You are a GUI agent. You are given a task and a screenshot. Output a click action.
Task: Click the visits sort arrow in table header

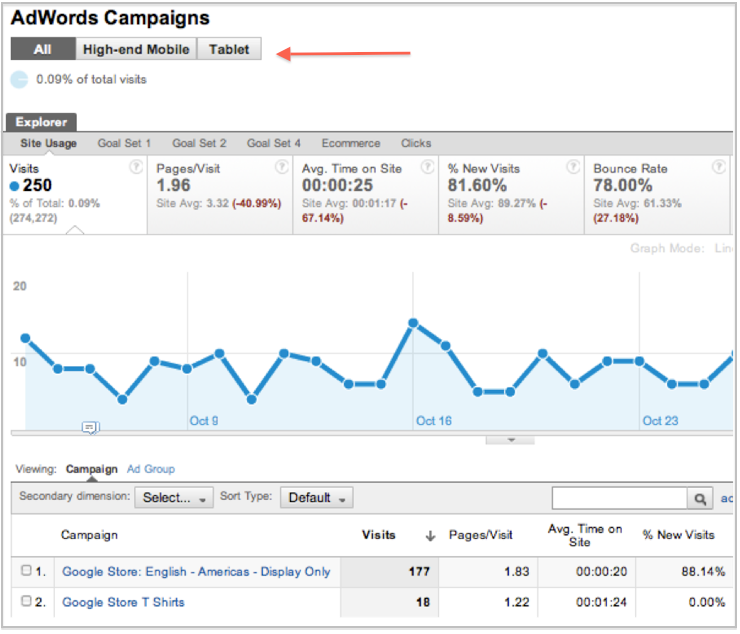coord(431,536)
